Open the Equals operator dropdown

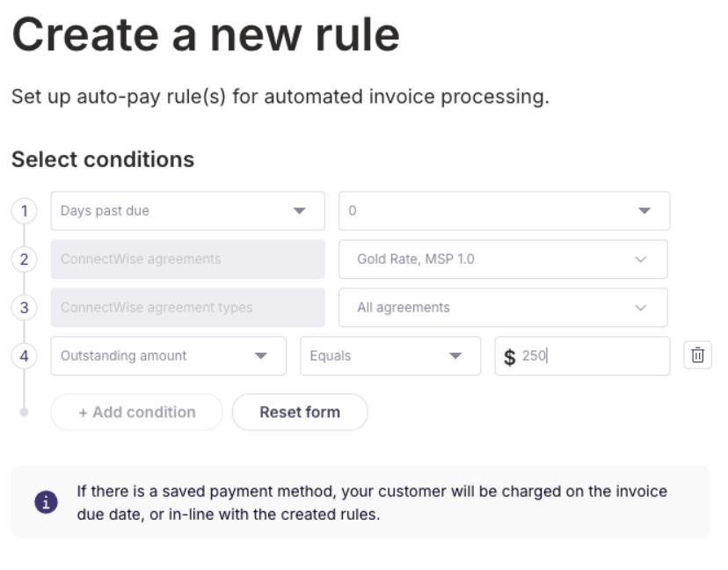pyautogui.click(x=390, y=356)
